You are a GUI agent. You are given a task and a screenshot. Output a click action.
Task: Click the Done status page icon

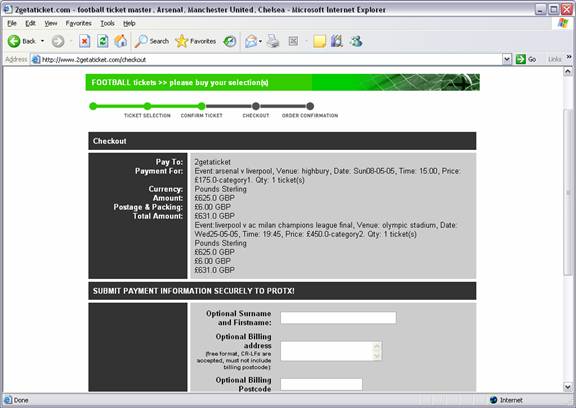tap(8, 400)
